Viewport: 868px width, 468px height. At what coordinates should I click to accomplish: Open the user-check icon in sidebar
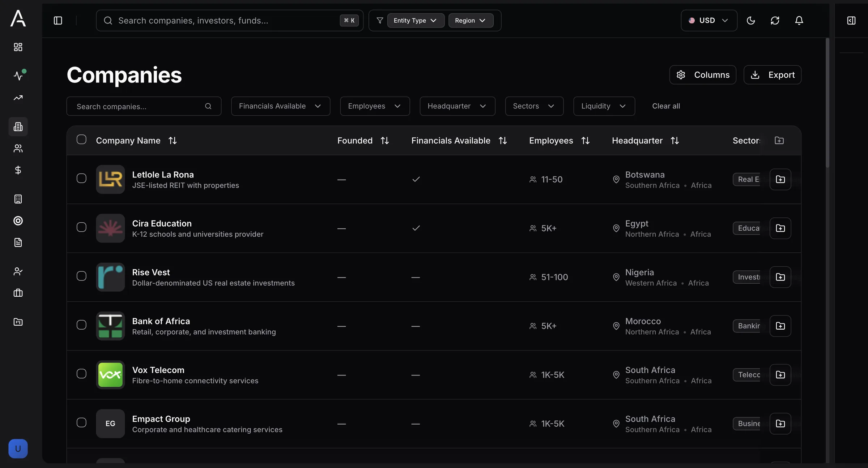18,271
